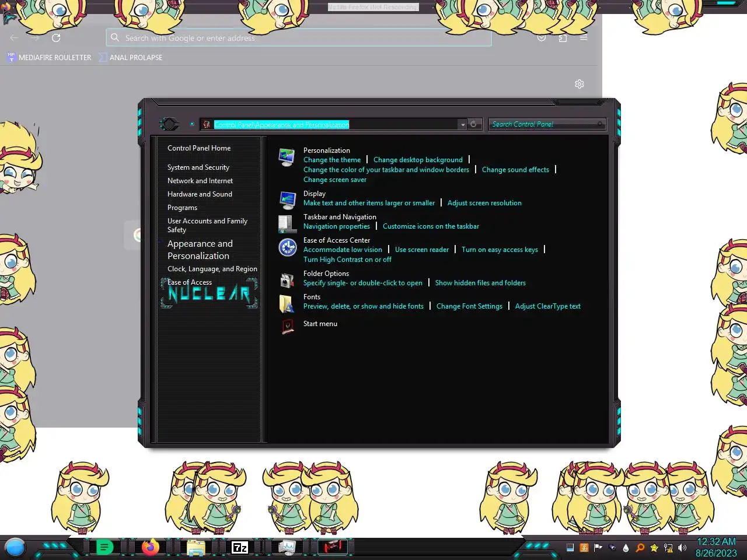Click Turn High Contrast on or off
This screenshot has width=747, height=560.
click(347, 260)
